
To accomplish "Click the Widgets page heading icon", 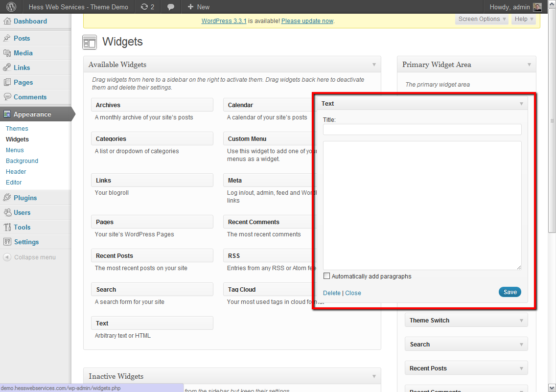I will (x=90, y=42).
